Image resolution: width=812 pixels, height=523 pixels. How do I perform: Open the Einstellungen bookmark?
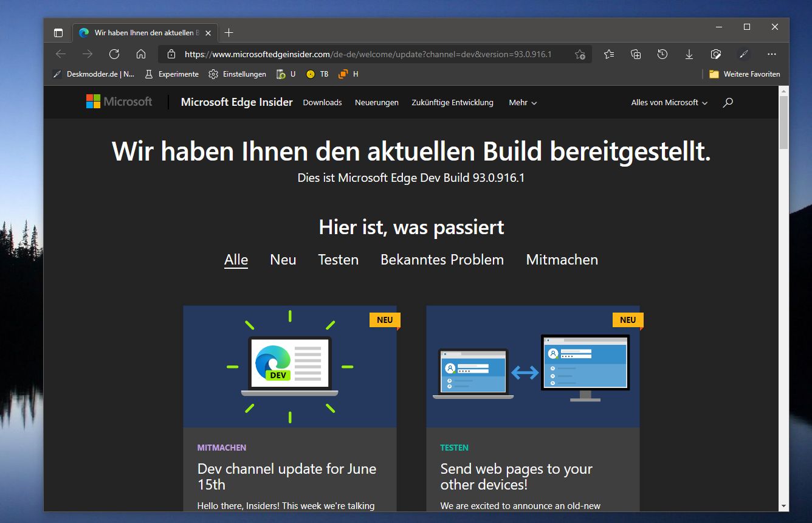237,74
